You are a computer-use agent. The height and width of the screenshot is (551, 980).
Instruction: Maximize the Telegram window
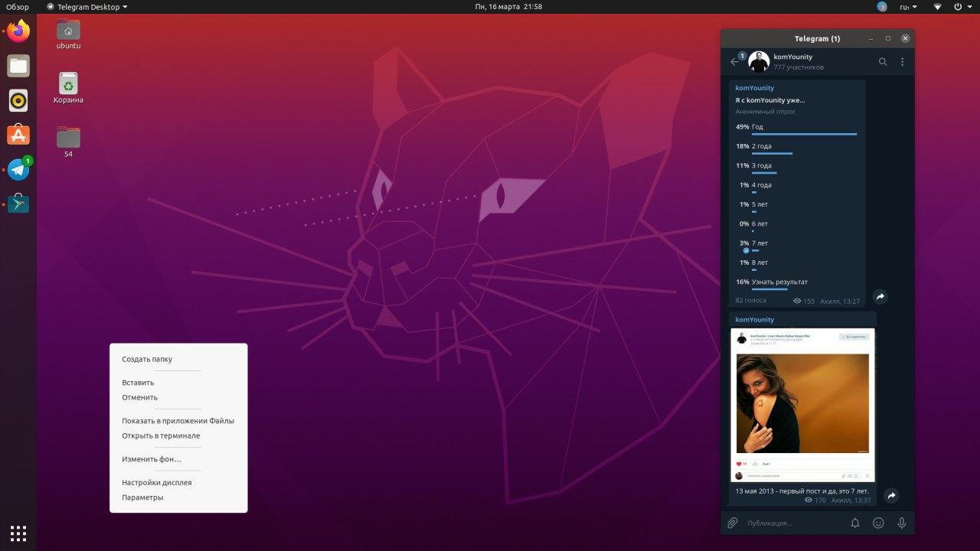(x=888, y=38)
